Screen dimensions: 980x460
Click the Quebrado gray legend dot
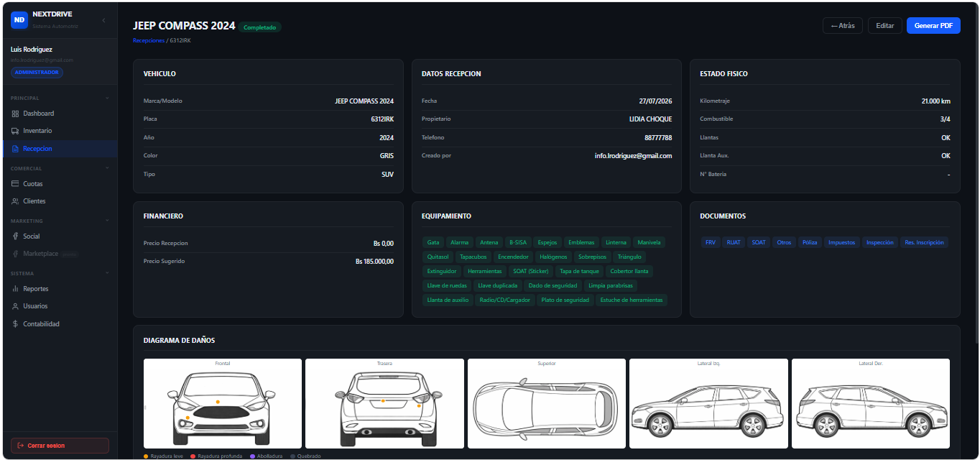[x=292, y=456]
